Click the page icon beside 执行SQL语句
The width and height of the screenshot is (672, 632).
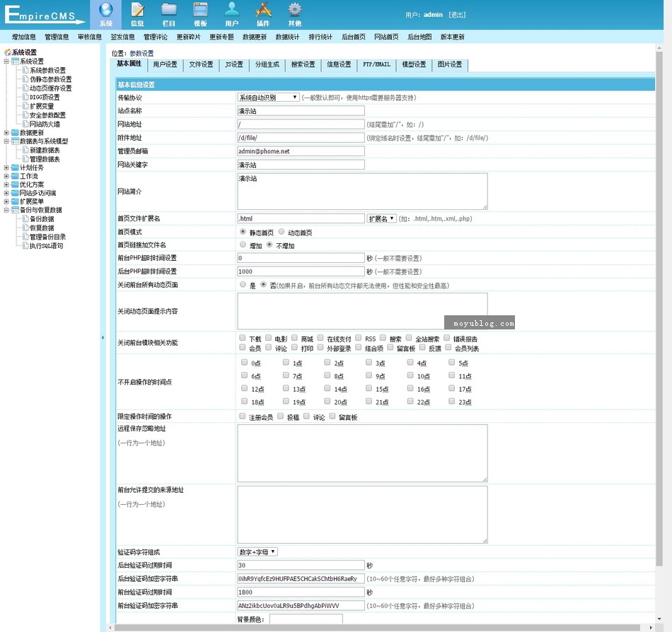click(x=25, y=245)
